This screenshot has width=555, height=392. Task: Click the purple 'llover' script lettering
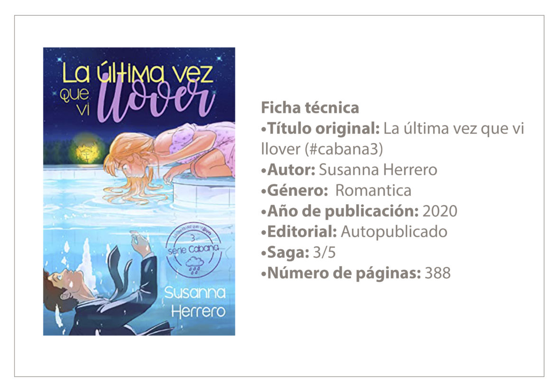[x=156, y=100]
